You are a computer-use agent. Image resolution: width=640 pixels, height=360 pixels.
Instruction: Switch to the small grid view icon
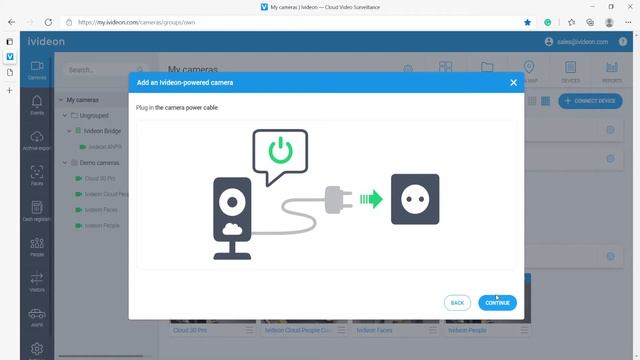coord(532,101)
